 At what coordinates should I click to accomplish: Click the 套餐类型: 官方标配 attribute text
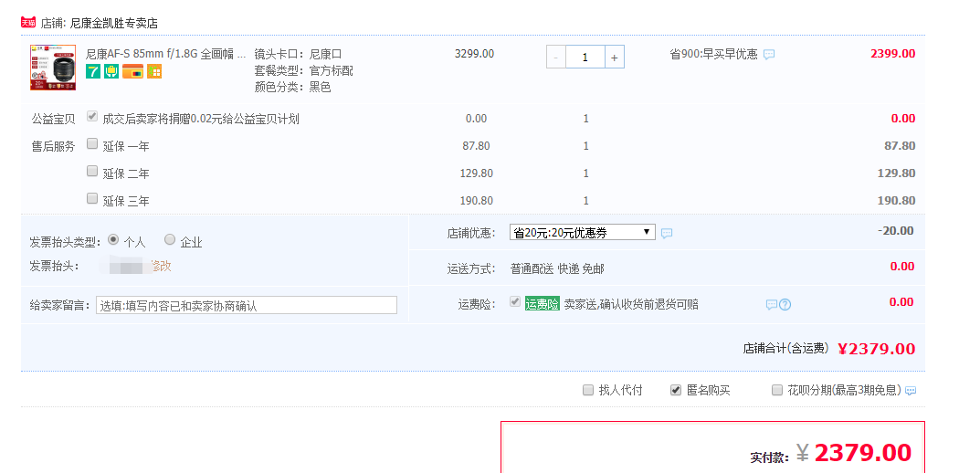point(304,70)
